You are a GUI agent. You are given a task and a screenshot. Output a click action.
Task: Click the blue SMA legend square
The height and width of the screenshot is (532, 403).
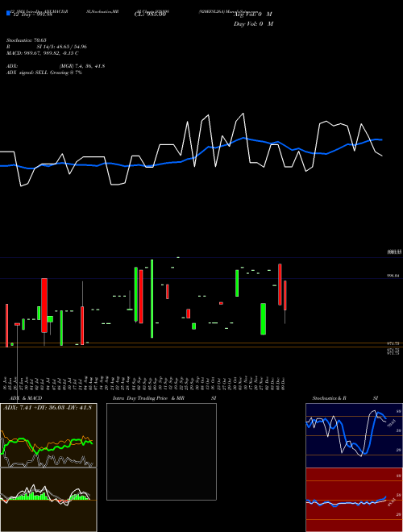9,13
